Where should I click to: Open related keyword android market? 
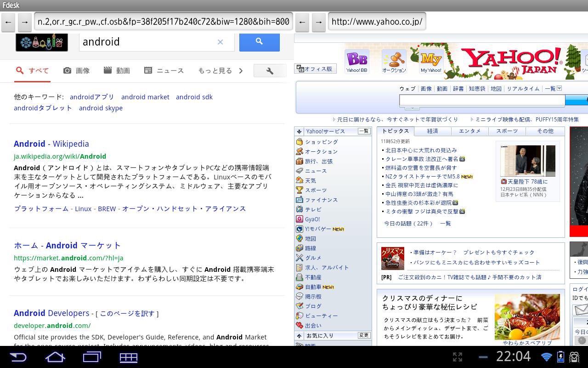click(145, 97)
